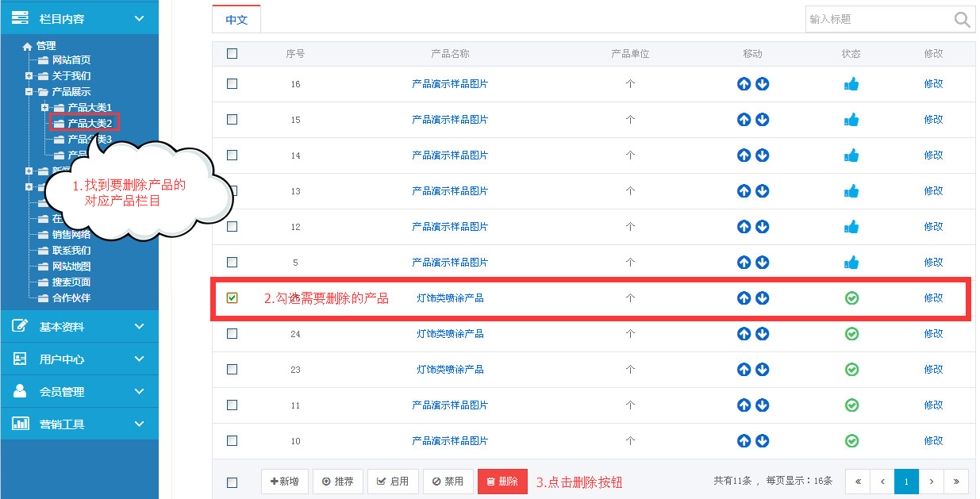Select 产品大类2 in the tree
This screenshot has height=499, width=980.
(89, 123)
